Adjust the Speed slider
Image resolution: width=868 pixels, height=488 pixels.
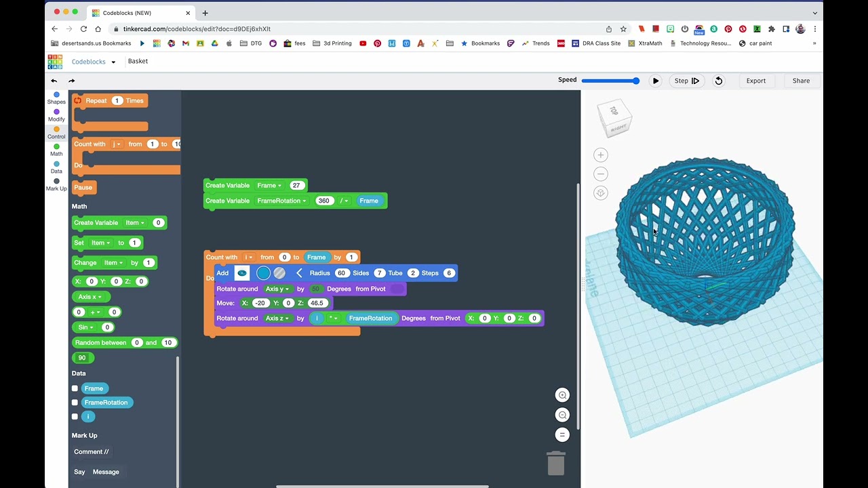[x=610, y=81]
